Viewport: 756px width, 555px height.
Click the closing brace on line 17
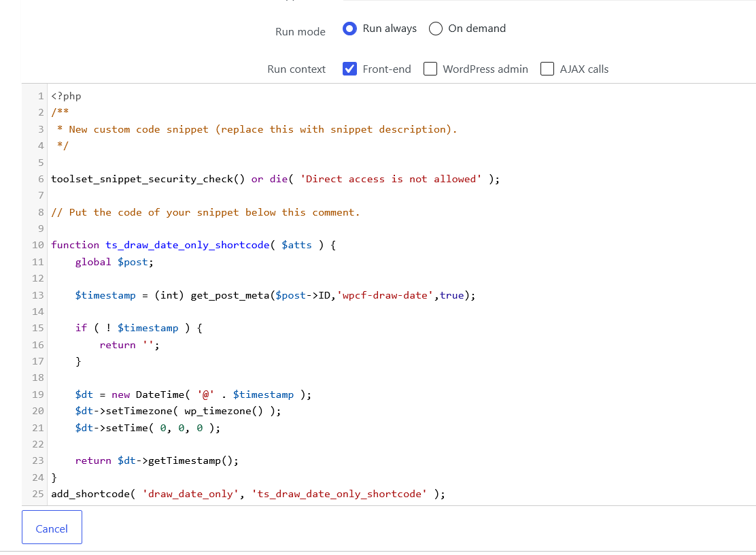(78, 361)
